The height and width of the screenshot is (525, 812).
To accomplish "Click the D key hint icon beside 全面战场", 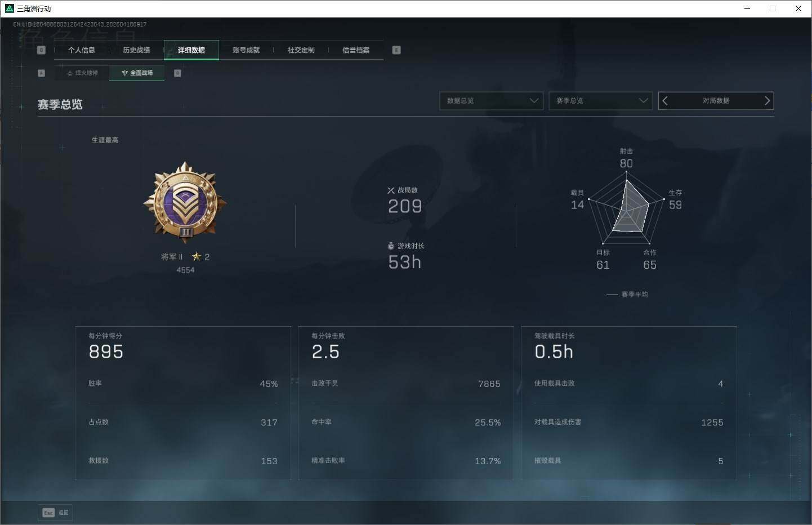I will click(x=178, y=73).
